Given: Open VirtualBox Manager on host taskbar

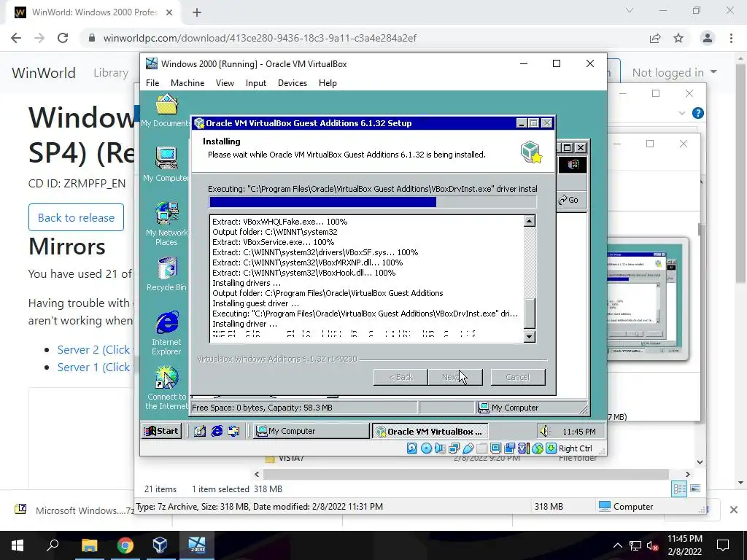Looking at the screenshot, I should click(x=160, y=545).
